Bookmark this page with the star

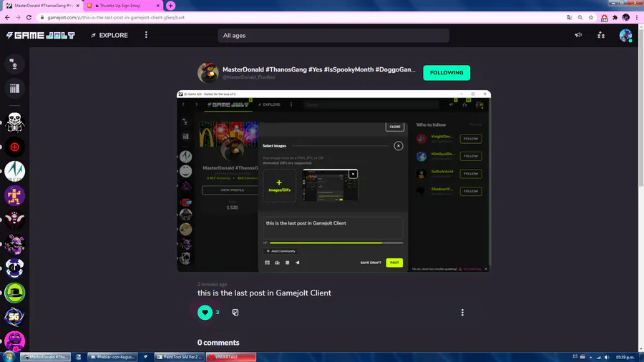pyautogui.click(x=591, y=18)
